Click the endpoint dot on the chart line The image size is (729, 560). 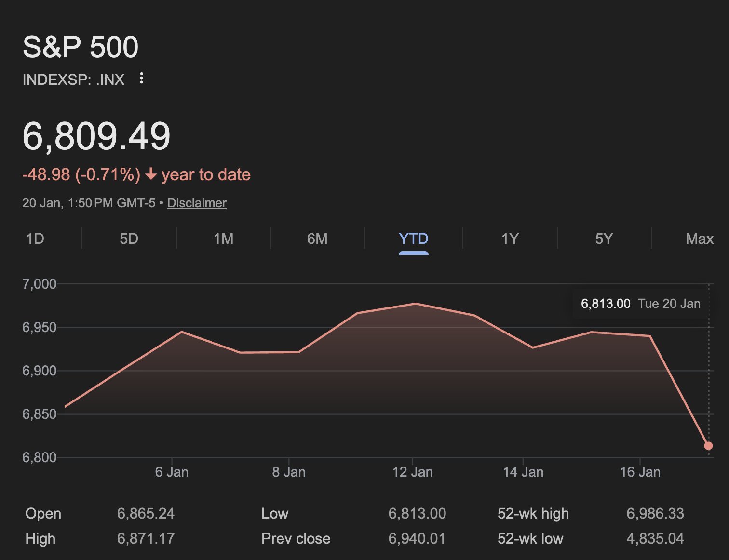tap(708, 446)
